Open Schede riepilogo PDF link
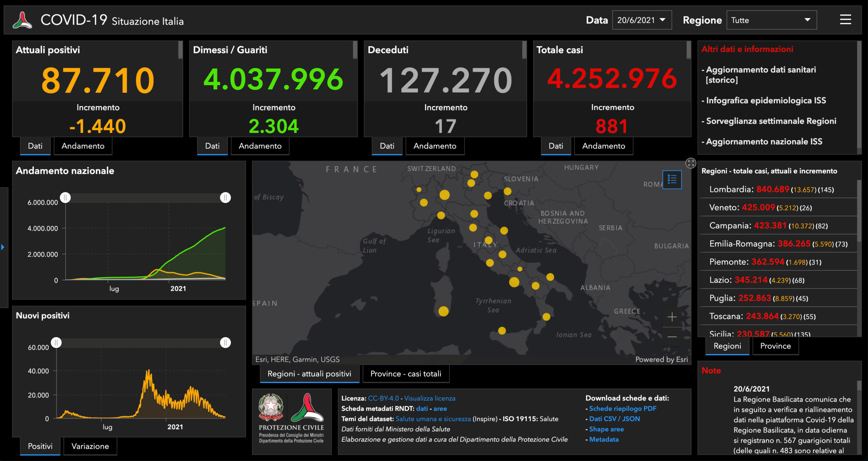Screen dimensions: 868x461 623,408
